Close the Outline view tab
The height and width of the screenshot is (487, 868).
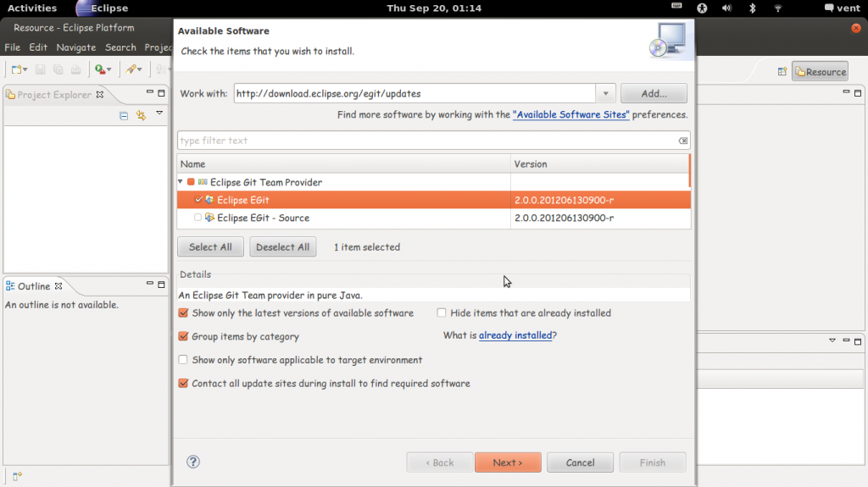point(58,286)
